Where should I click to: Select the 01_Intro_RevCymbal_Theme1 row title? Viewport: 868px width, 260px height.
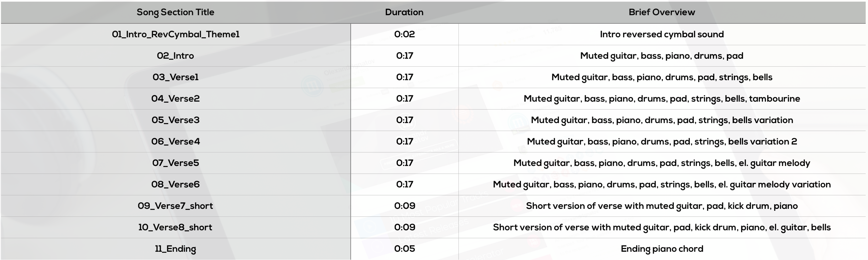pyautogui.click(x=176, y=34)
